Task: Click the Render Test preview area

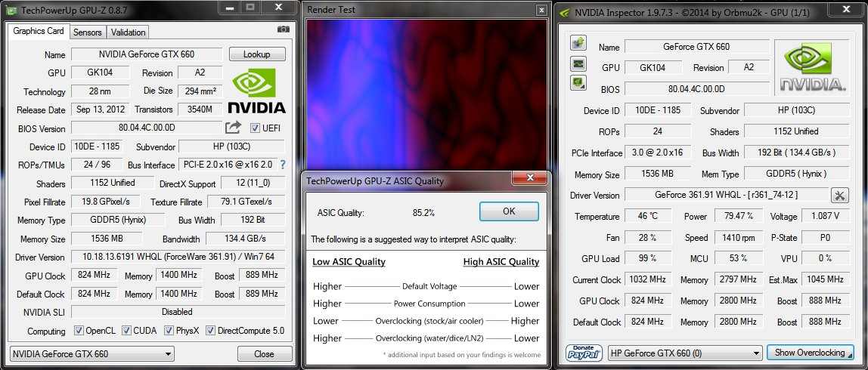Action: coord(426,94)
